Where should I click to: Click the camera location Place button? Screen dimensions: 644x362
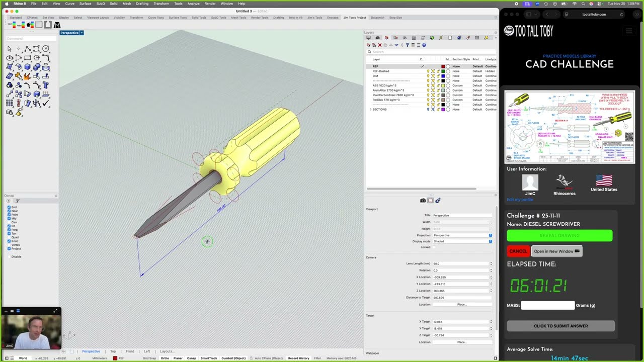(x=462, y=305)
